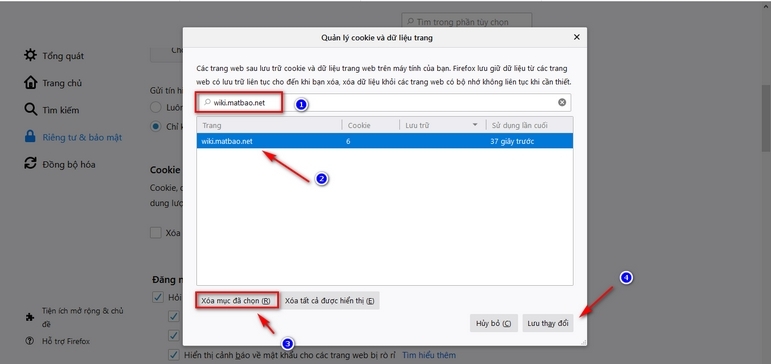Open Hỗ trợ Firefox help link
The width and height of the screenshot is (771, 364).
pos(66,341)
